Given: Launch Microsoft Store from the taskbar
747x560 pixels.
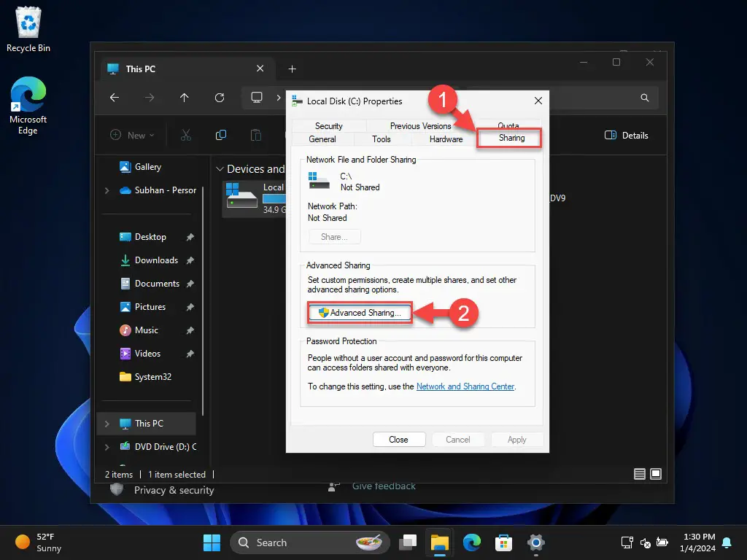Looking at the screenshot, I should [x=503, y=542].
